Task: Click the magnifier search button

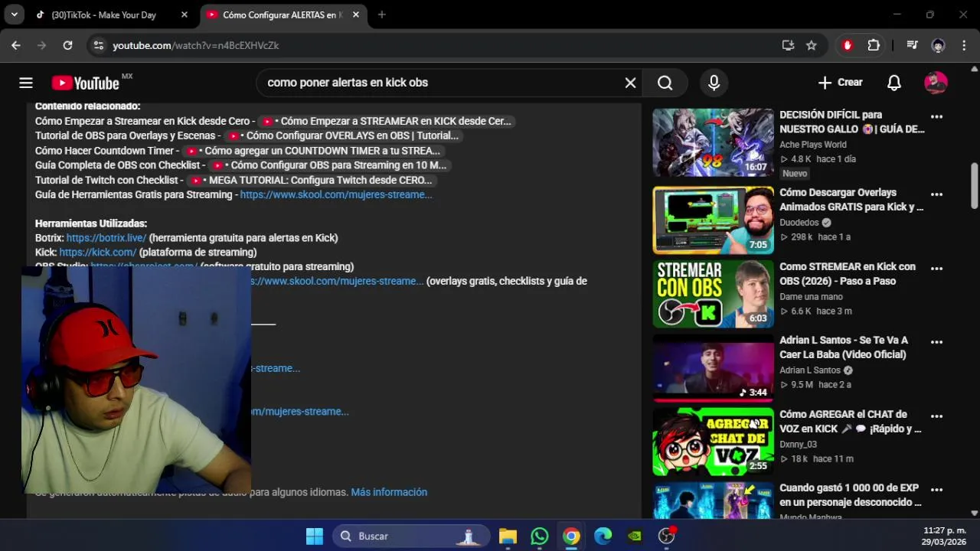Action: point(665,83)
